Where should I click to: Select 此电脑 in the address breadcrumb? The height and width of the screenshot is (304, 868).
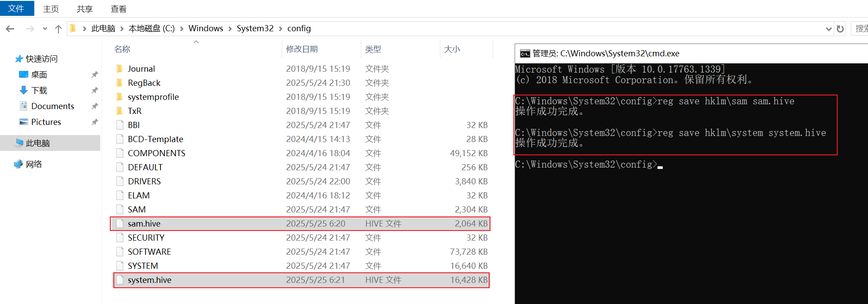[x=103, y=28]
